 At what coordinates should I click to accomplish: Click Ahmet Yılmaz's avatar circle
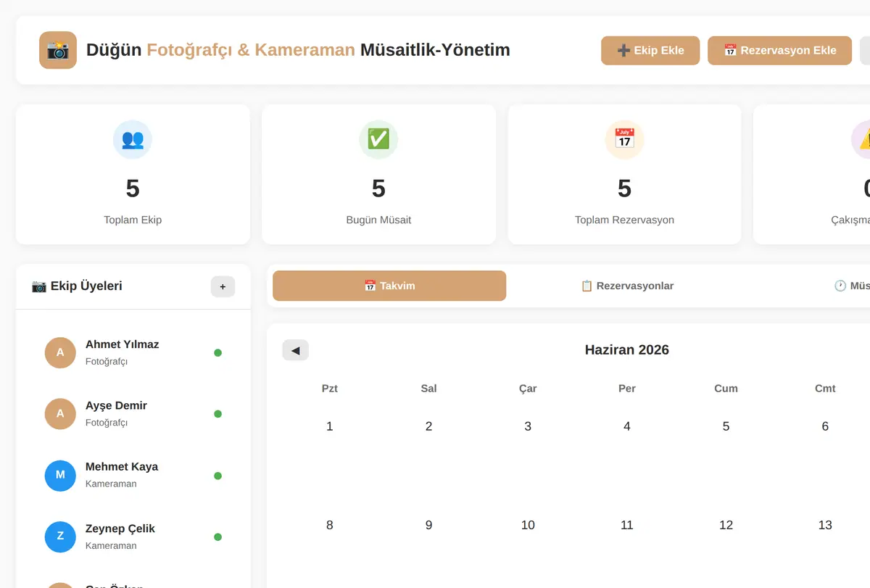[x=60, y=352]
